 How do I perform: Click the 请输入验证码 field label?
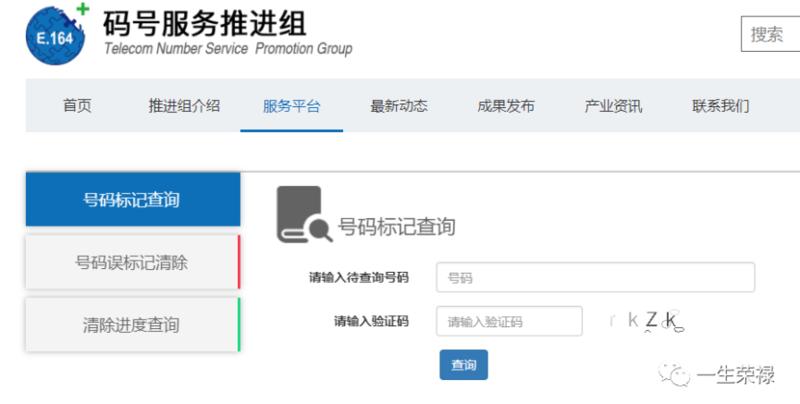(x=371, y=321)
